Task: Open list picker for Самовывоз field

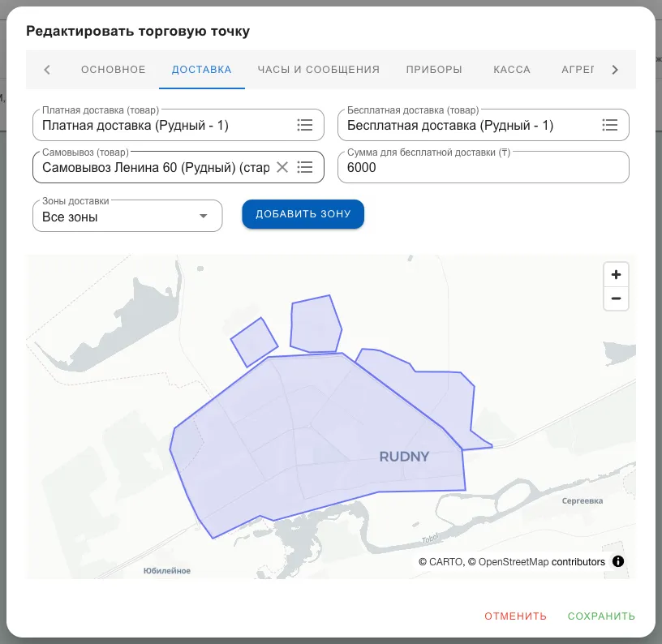Action: [304, 167]
